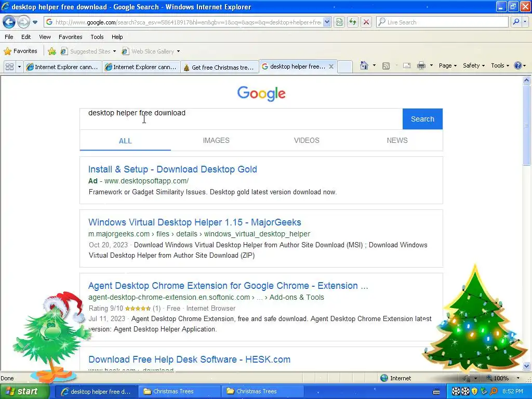The width and height of the screenshot is (532, 399).
Task: Expand the address bar history dropdown
Action: [x=327, y=22]
